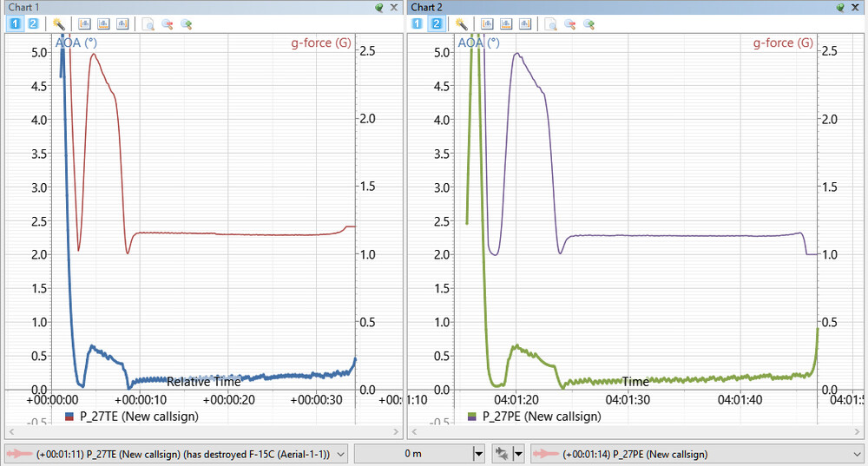Open right axis settings icon in Chart 1
This screenshot has width=868, height=466.
click(x=122, y=23)
